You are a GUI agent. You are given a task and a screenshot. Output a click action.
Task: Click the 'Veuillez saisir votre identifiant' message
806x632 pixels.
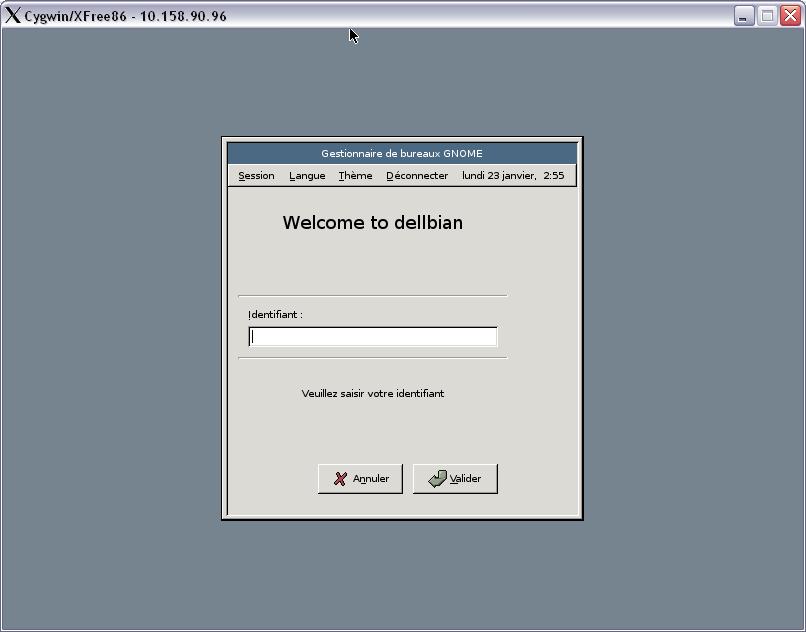(x=373, y=393)
